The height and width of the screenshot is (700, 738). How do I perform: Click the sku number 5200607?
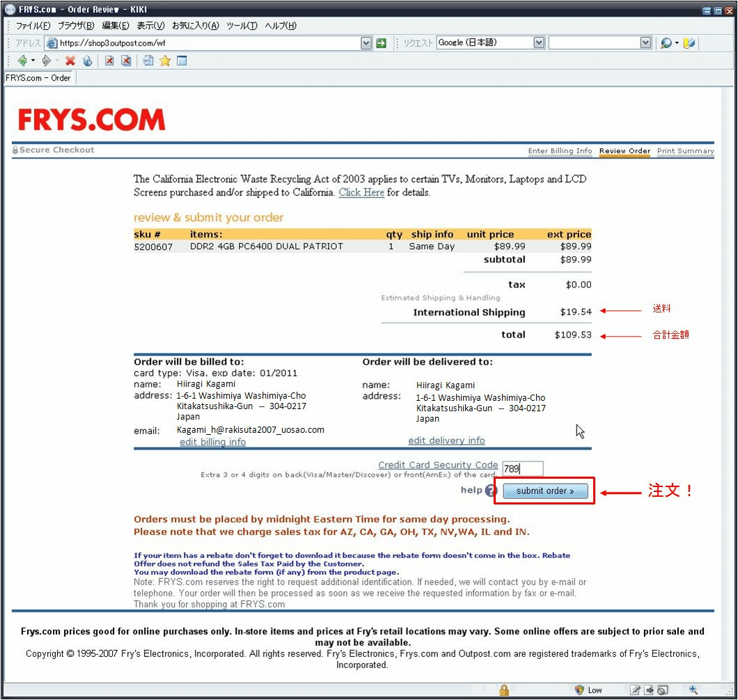[x=153, y=247]
